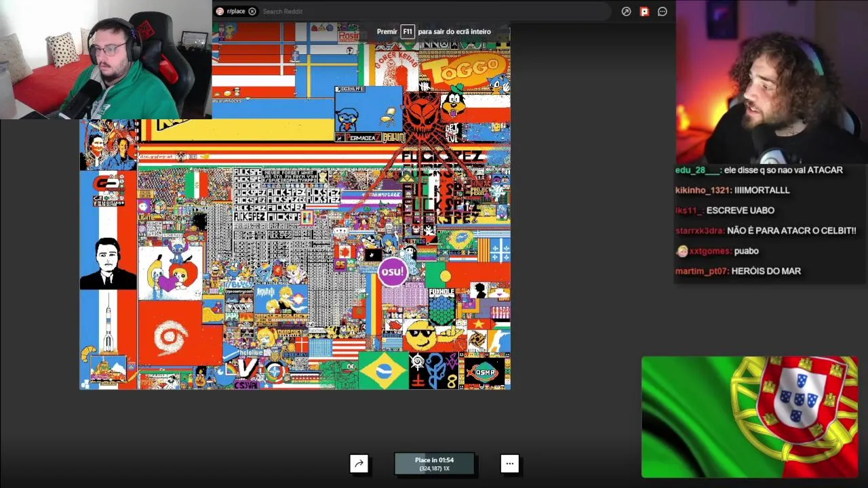This screenshot has height=488, width=868.
Task: Open the three-dots more options button
Action: point(510,464)
